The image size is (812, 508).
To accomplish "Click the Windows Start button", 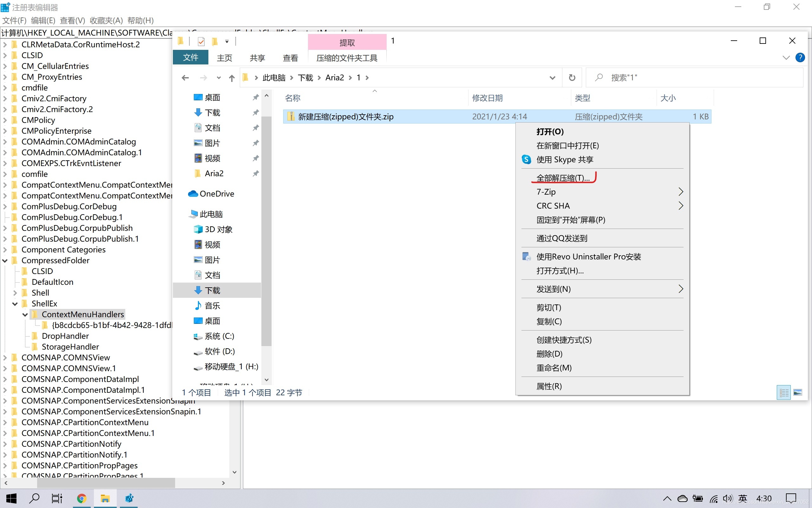I will [x=11, y=498].
